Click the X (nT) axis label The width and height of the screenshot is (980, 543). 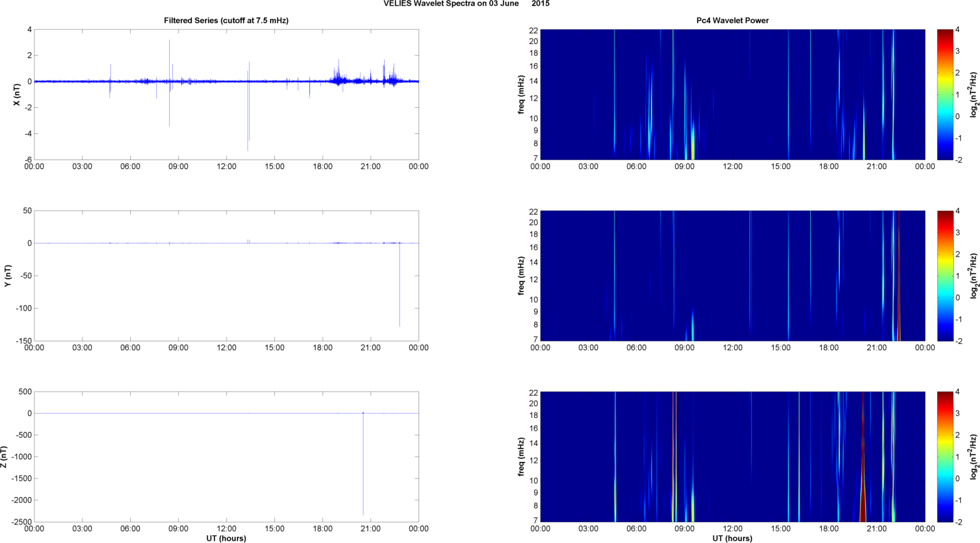17,94
